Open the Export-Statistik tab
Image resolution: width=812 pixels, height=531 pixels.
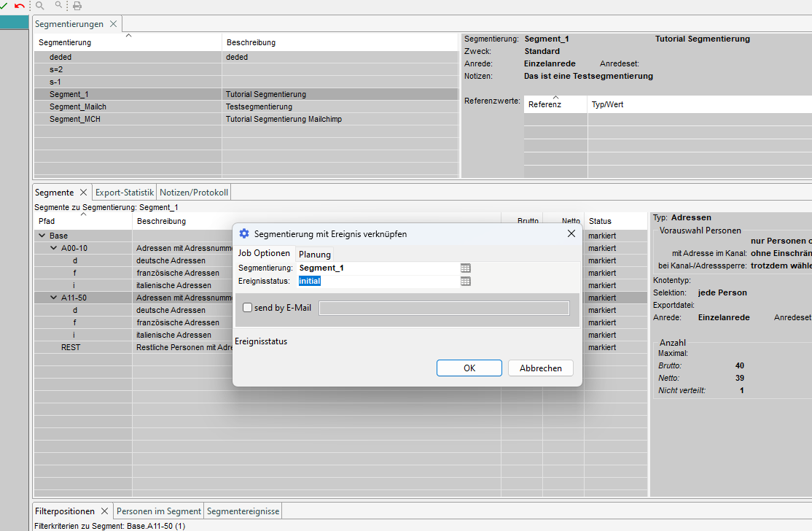(x=125, y=193)
